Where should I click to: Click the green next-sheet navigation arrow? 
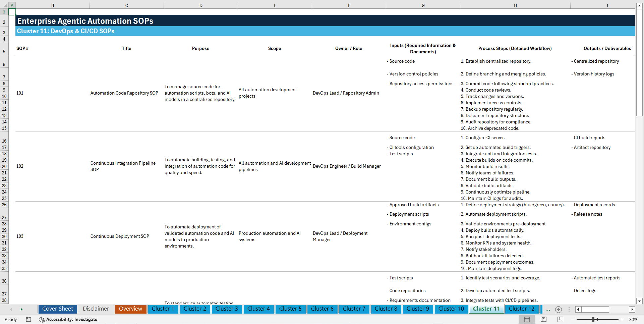22,309
